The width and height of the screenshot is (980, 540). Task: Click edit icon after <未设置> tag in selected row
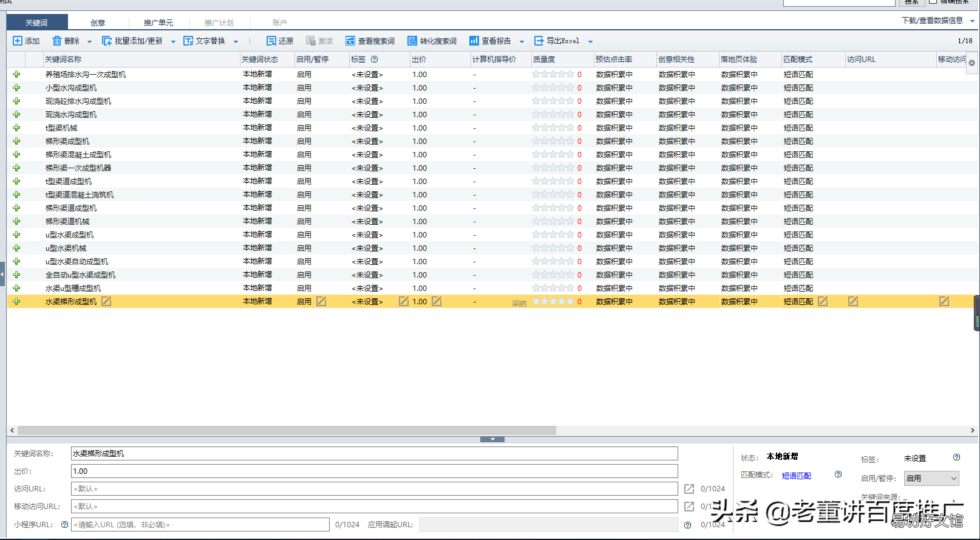pyautogui.click(x=404, y=301)
